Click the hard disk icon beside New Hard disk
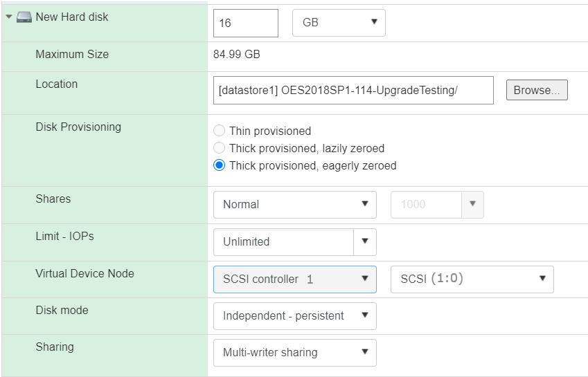This screenshot has height=377, width=588. (24, 17)
